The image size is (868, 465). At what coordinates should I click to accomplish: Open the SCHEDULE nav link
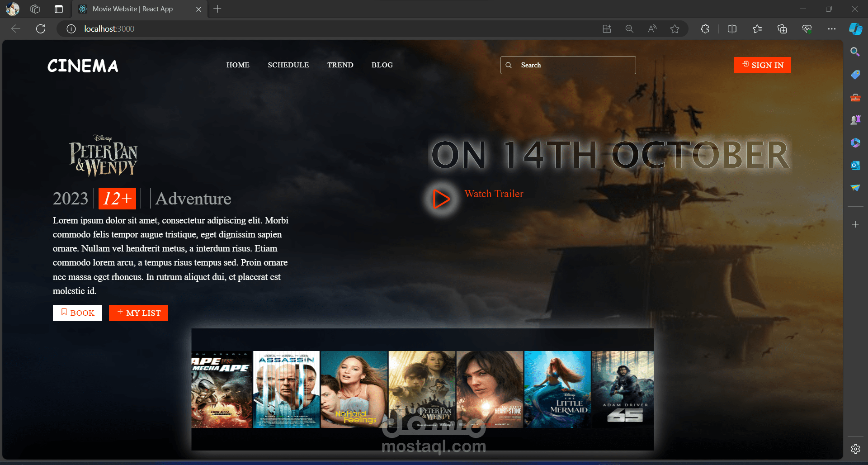[288, 65]
